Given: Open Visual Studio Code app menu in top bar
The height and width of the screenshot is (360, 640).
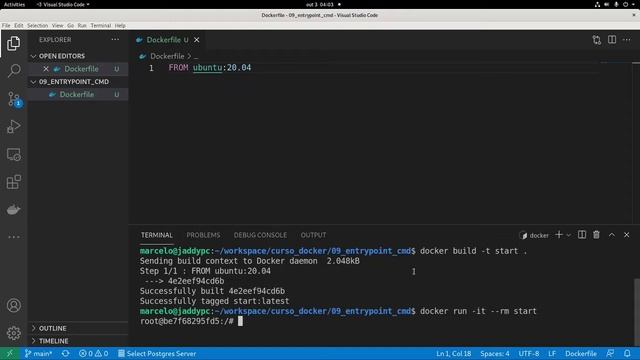Looking at the screenshot, I should tap(63, 4).
